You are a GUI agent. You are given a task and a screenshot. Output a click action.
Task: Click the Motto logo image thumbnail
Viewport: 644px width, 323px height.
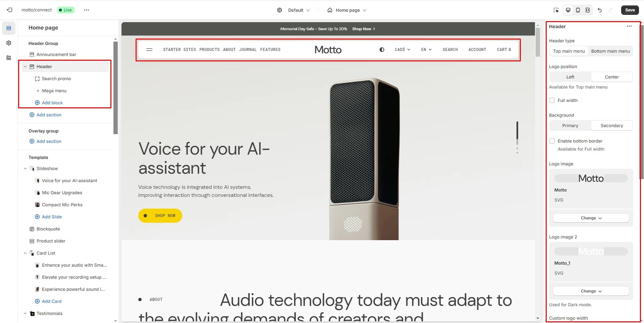(x=591, y=178)
